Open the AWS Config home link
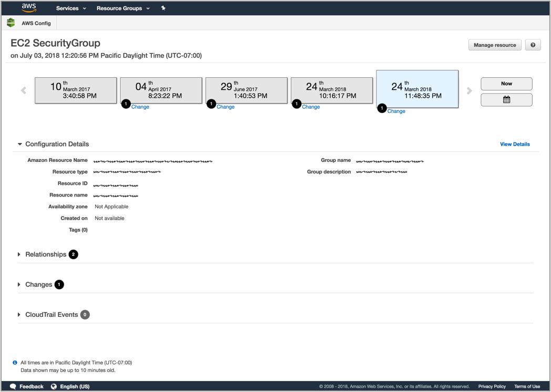Viewport: 551px width, 392px height. (36, 23)
